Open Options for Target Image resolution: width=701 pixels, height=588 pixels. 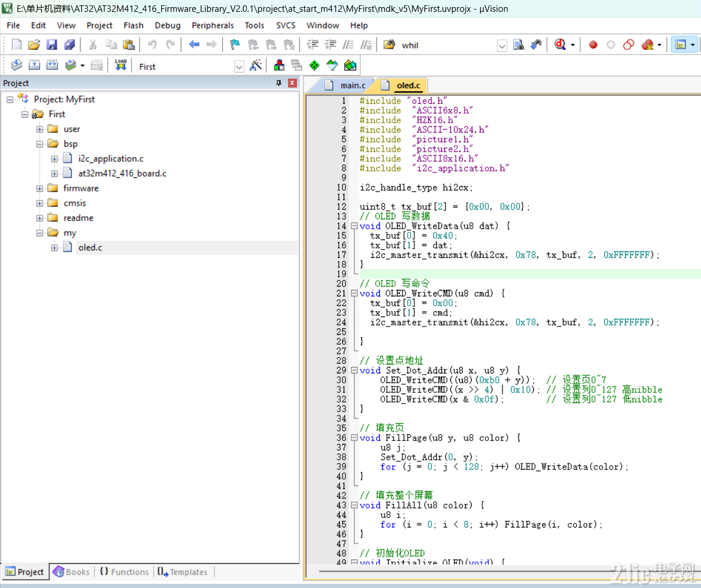[256, 66]
